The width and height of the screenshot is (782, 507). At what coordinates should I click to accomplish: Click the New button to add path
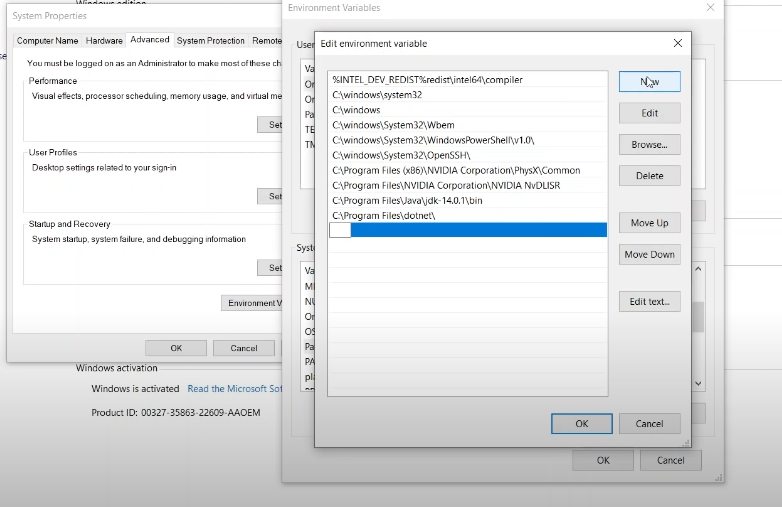coord(649,81)
